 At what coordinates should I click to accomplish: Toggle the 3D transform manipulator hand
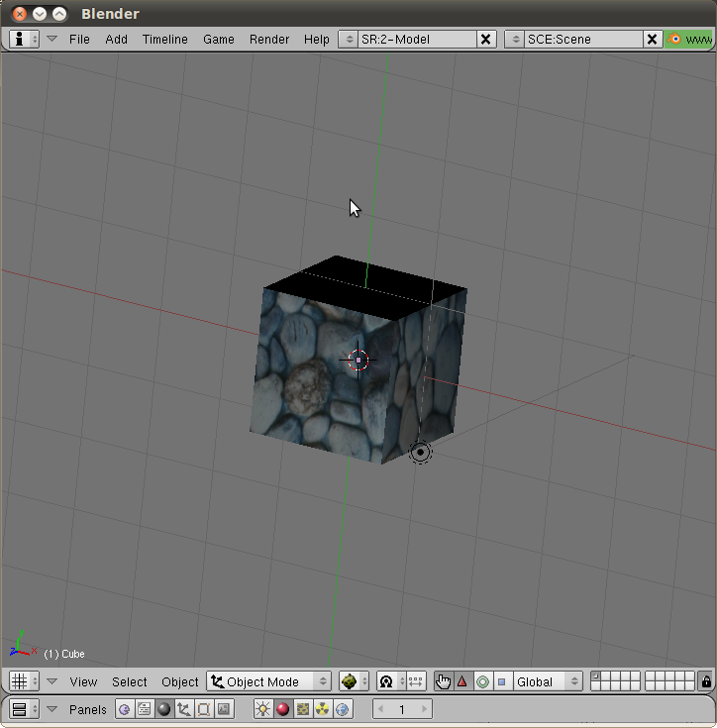443,681
